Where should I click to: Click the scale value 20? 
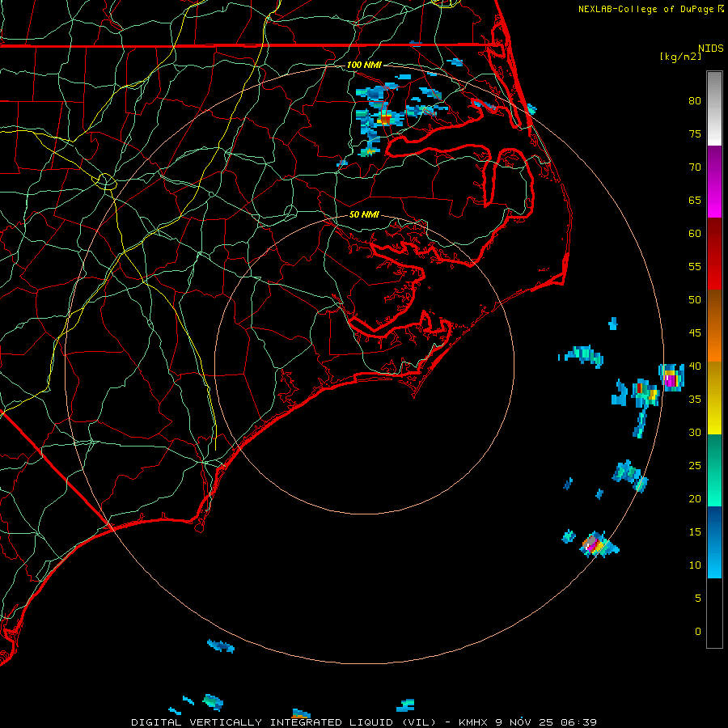click(695, 498)
